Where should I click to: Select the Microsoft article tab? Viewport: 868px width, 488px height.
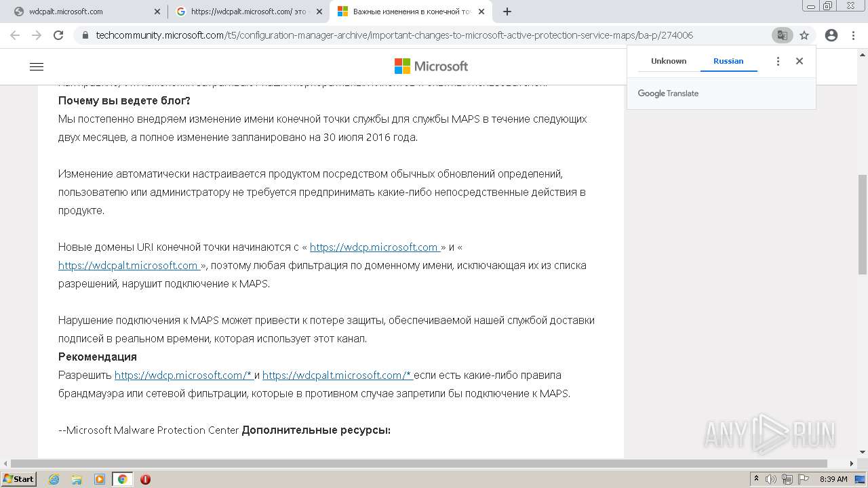tap(411, 12)
